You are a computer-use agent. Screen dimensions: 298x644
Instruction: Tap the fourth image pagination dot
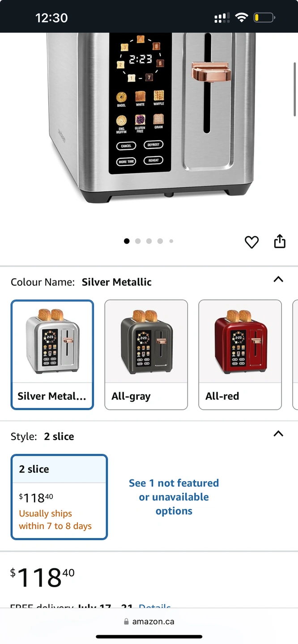point(160,241)
